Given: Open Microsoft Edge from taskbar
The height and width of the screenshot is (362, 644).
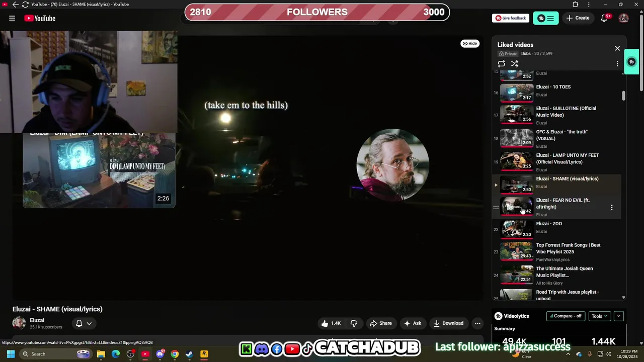Looking at the screenshot, I should (116, 354).
